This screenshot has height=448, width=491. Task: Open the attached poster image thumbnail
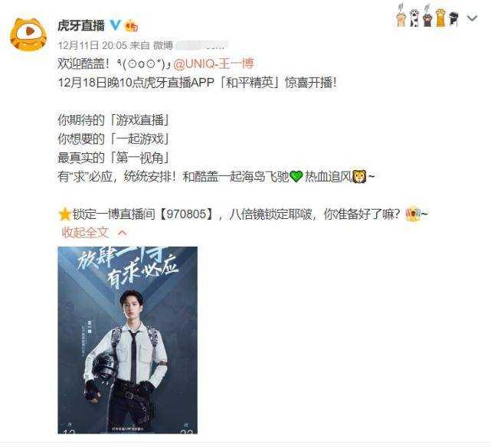click(127, 340)
